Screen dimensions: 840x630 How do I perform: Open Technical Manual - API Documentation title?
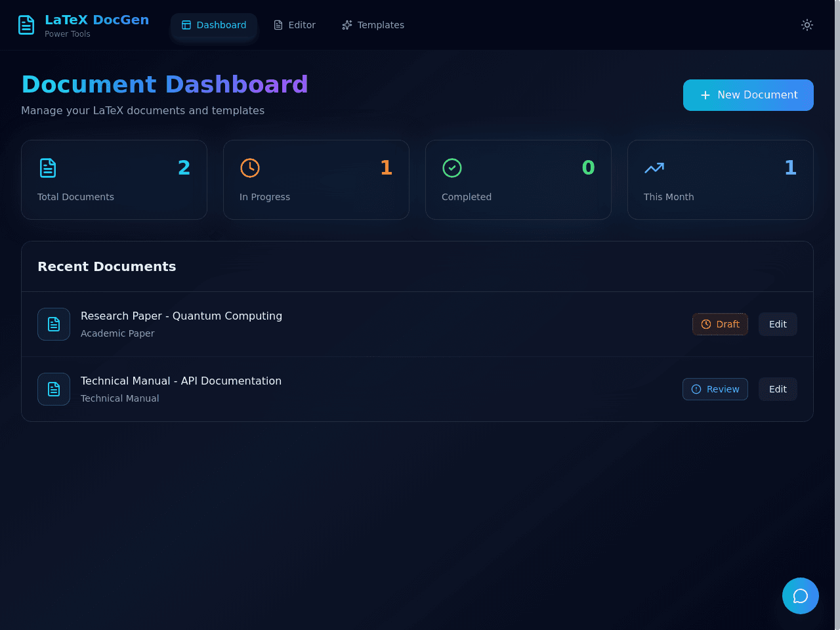181,381
